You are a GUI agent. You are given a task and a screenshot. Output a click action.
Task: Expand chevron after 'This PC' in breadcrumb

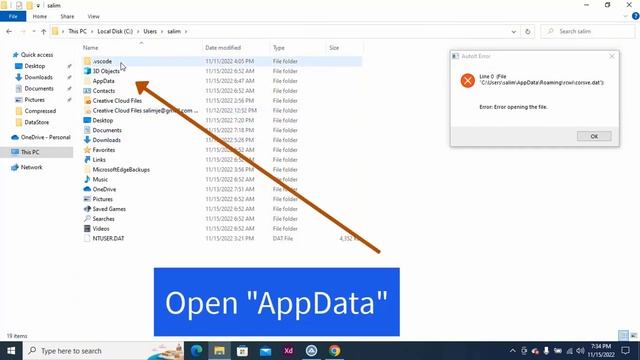[92, 31]
